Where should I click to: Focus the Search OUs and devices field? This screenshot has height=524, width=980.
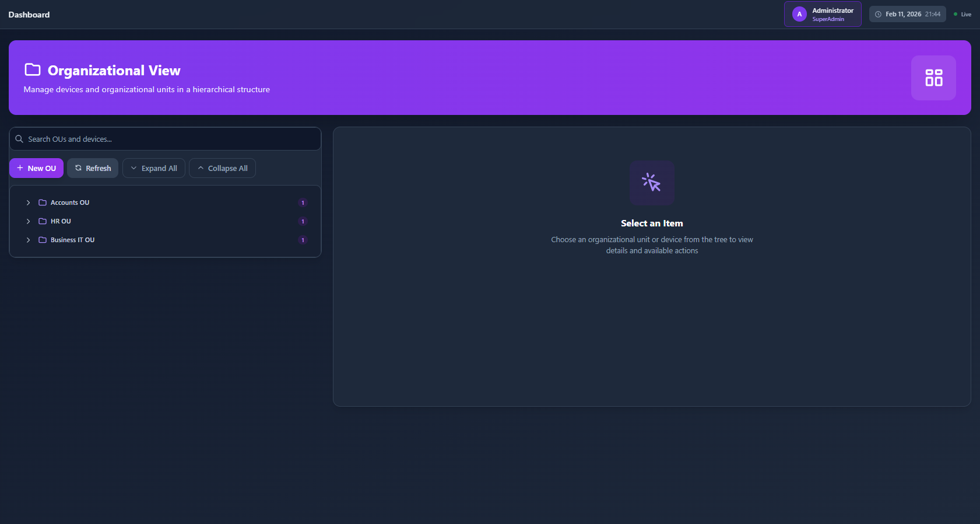(x=169, y=139)
